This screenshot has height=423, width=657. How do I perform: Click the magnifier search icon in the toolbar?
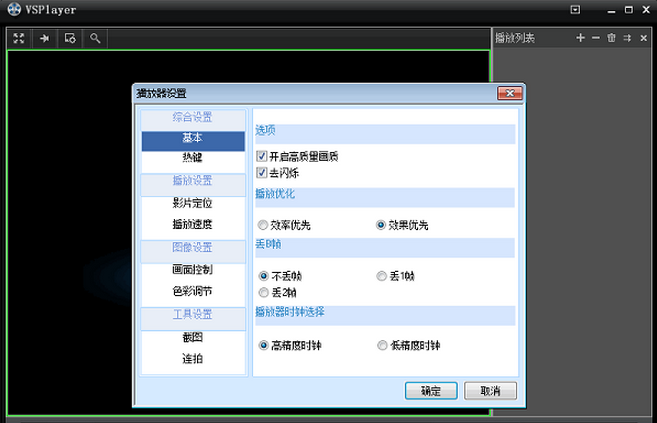click(95, 38)
